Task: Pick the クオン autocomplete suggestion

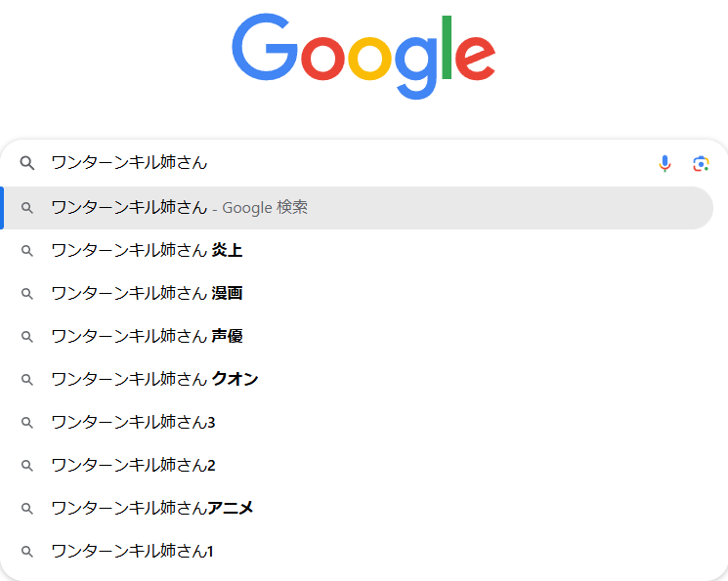Action: [x=357, y=379]
